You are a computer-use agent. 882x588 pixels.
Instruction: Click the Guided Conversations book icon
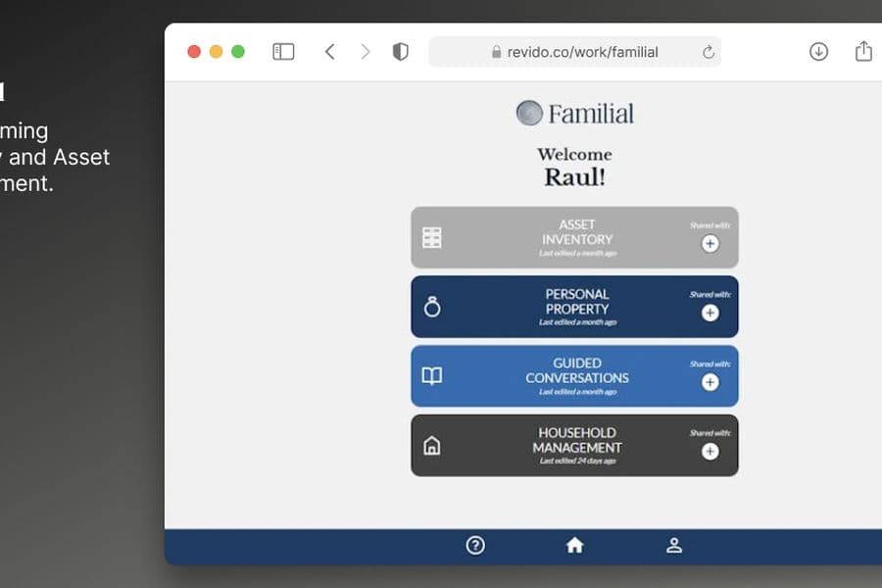432,376
